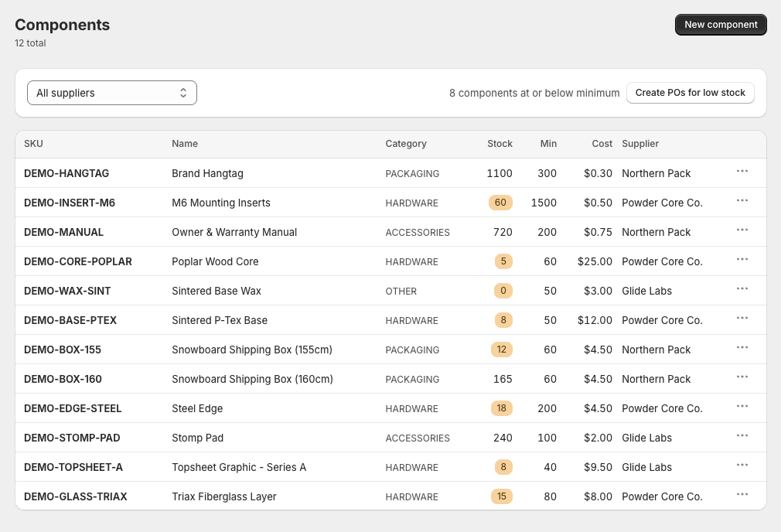Select the DEMO-EDGE-STEEL SKU

pos(73,408)
